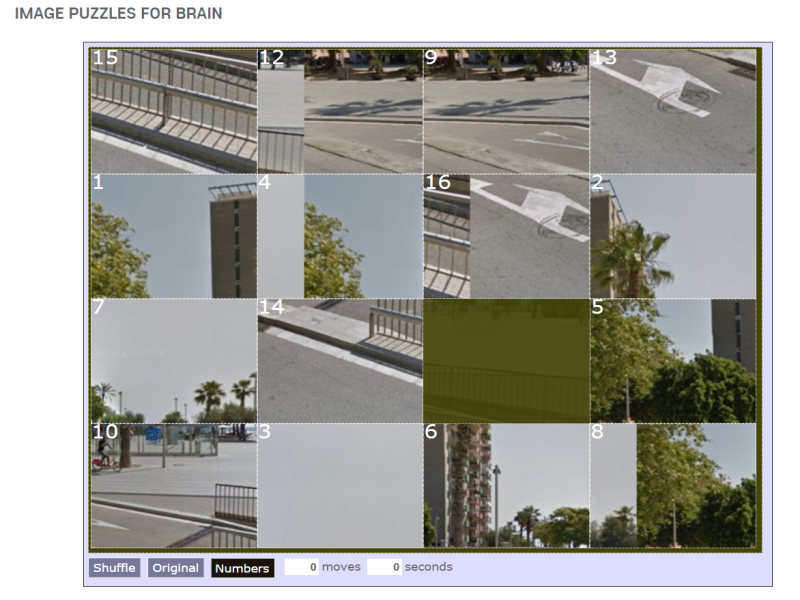This screenshot has width=800, height=600.
Task: Move tile 16 into empty space
Action: pyautogui.click(x=506, y=236)
